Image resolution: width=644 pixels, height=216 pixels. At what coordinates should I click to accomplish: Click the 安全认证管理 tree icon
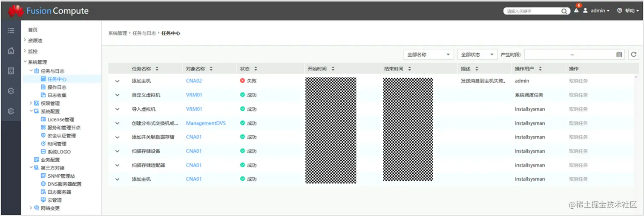click(43, 136)
